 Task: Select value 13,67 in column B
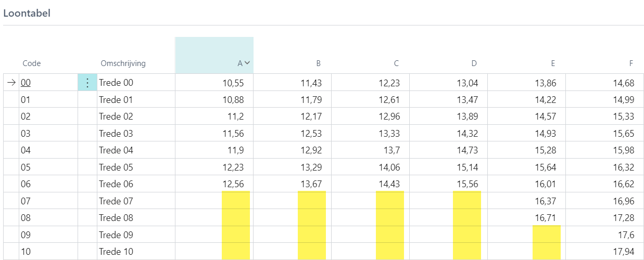311,184
